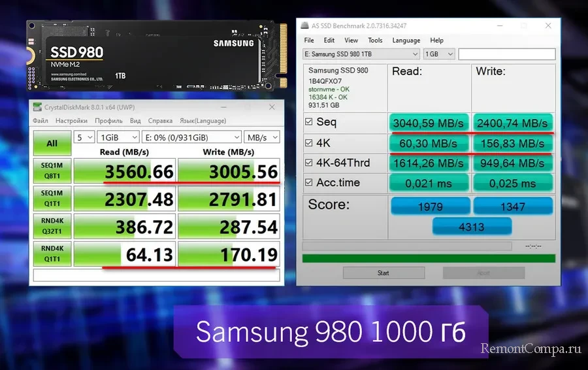Open the Настройки menu in CrystalDiskMark

(71, 121)
